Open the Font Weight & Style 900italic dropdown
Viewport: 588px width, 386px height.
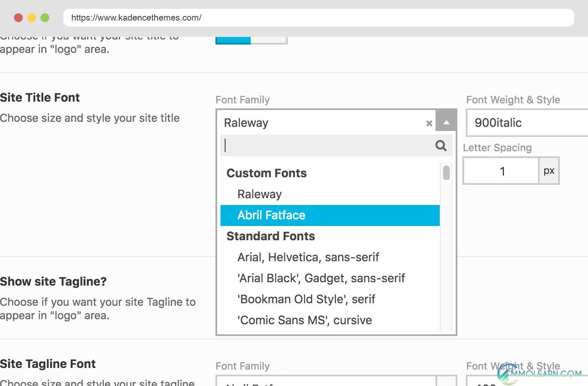[x=527, y=123]
